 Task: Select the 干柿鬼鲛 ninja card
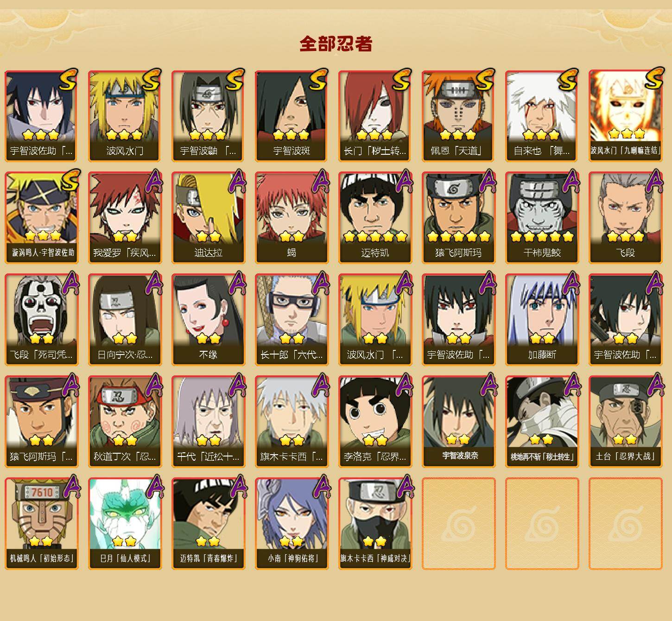point(542,218)
